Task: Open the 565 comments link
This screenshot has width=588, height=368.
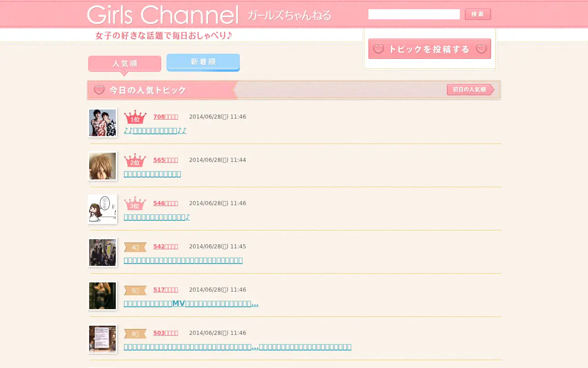Action: (165, 160)
